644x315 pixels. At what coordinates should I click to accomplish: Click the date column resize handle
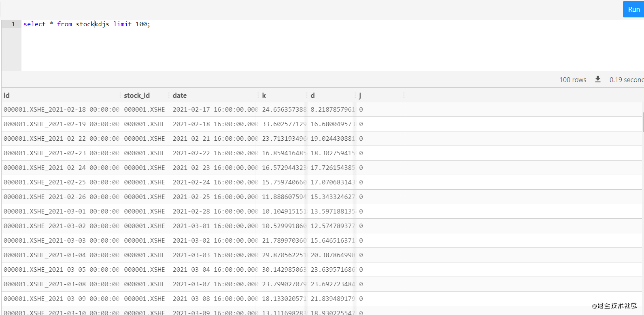pyautogui.click(x=258, y=95)
